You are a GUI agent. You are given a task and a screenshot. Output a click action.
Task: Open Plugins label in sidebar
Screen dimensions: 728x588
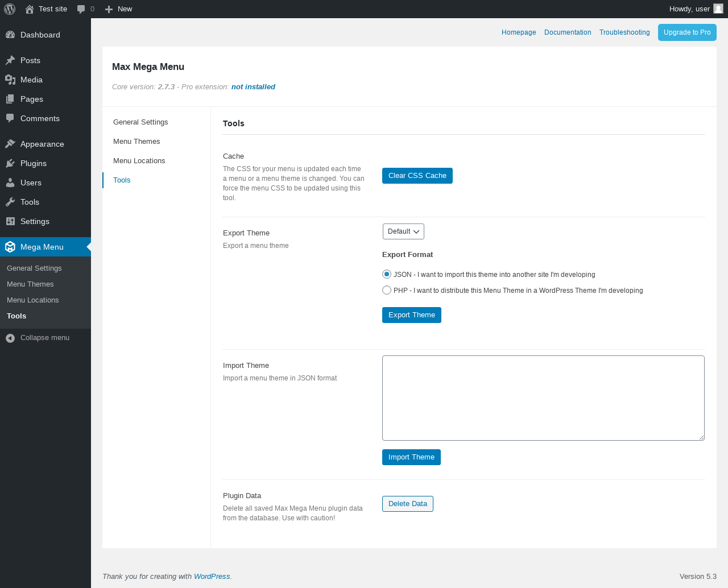pyautogui.click(x=34, y=163)
